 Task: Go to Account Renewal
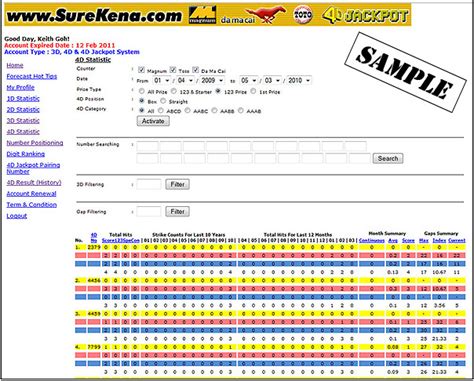point(31,193)
